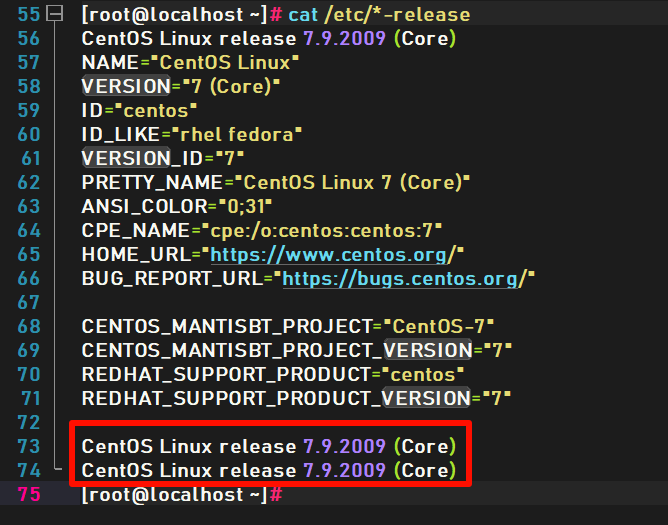Click line number 61 in gutter

click(x=31, y=159)
